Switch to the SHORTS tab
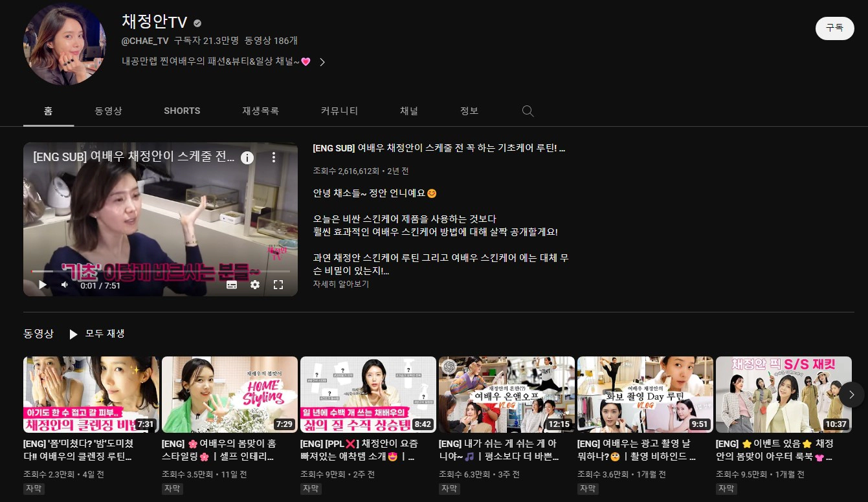868x502 pixels. coord(182,111)
